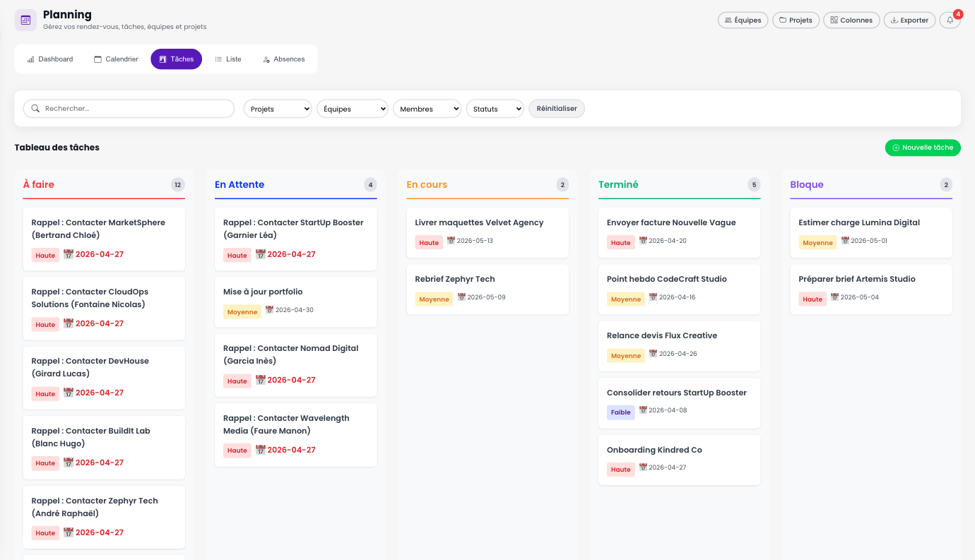This screenshot has width=975, height=560.
Task: Click calendar icon on the DevHouse reminder card
Action: tap(69, 393)
